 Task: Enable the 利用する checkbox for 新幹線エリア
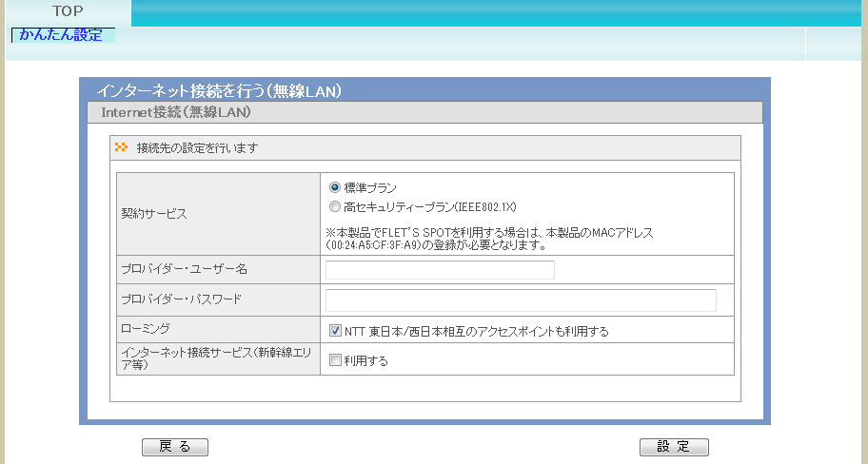335,360
